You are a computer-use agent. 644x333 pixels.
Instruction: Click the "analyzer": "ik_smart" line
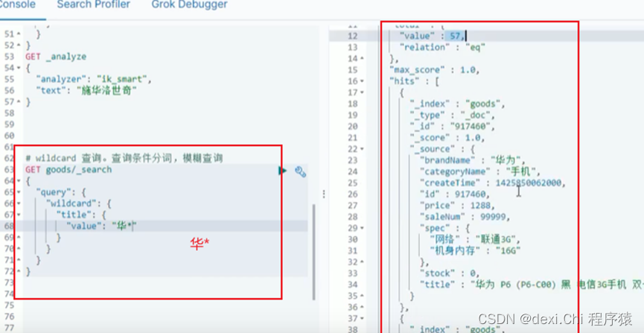click(94, 79)
